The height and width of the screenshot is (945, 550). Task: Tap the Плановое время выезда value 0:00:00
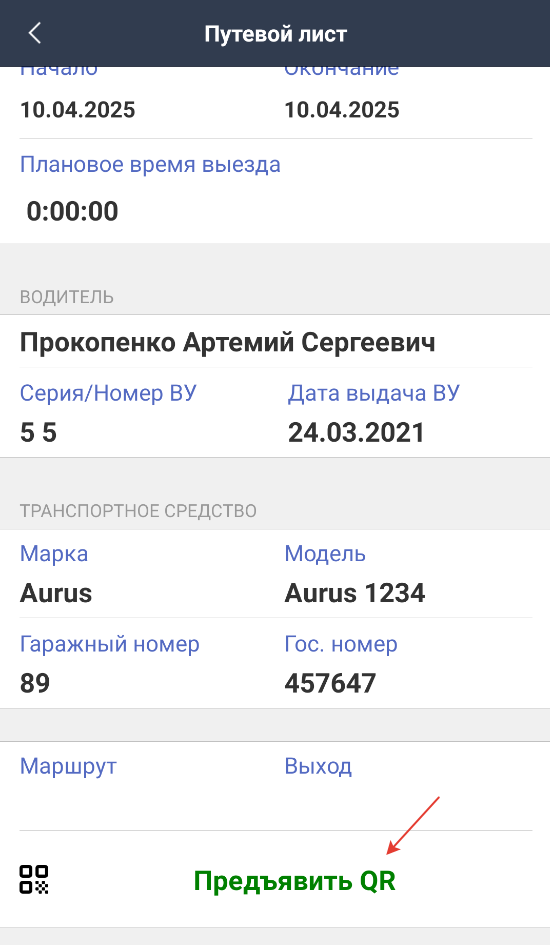click(72, 211)
